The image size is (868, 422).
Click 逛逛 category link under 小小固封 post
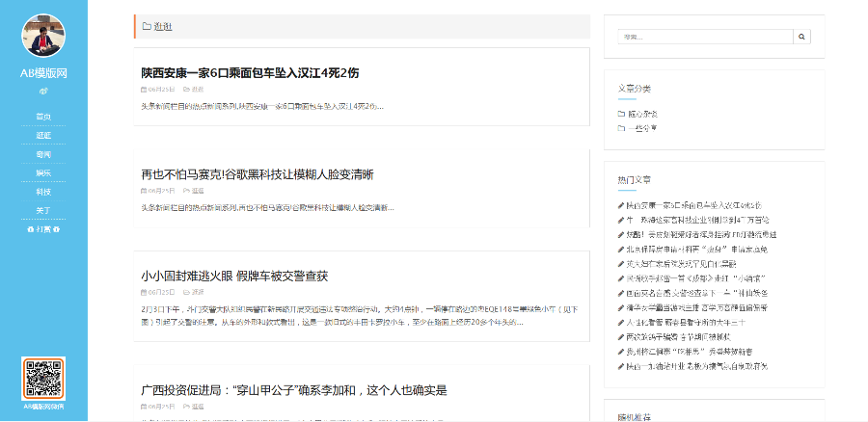pos(198,292)
